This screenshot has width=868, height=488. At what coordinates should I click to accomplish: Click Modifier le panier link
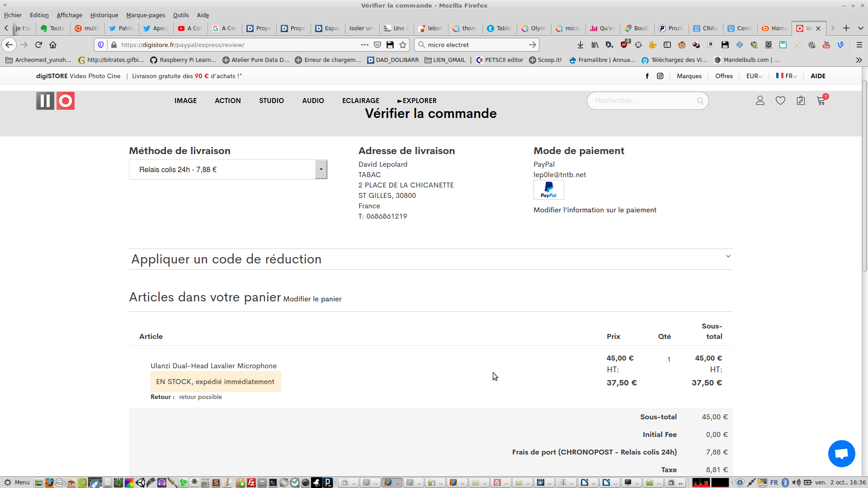(x=312, y=299)
